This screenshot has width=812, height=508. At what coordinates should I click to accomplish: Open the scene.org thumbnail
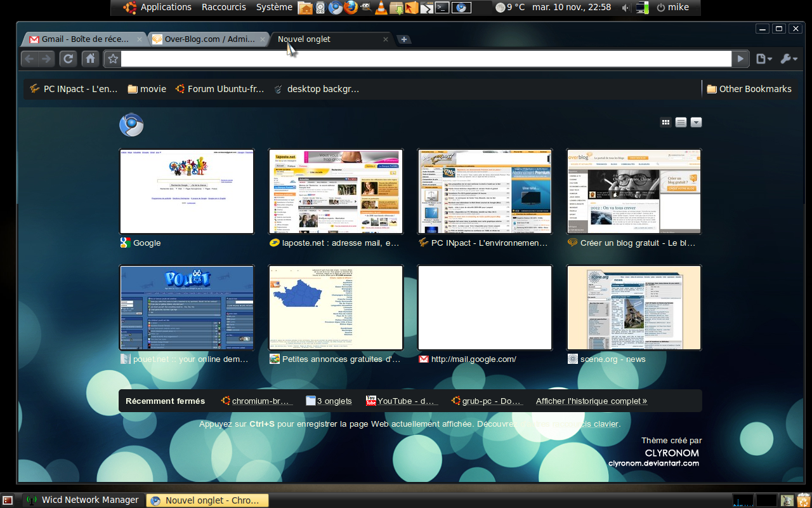[x=634, y=308]
